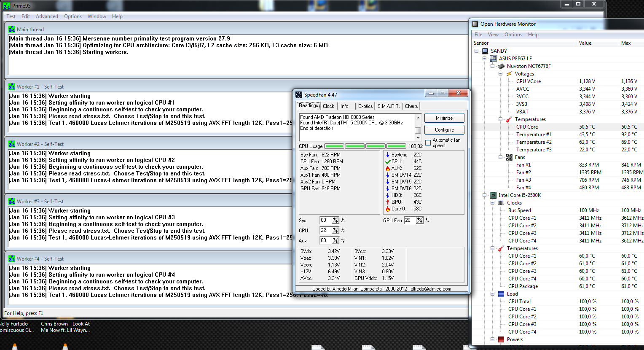Open the Window menu in Prime95
The height and width of the screenshot is (350, 644).
97,16
